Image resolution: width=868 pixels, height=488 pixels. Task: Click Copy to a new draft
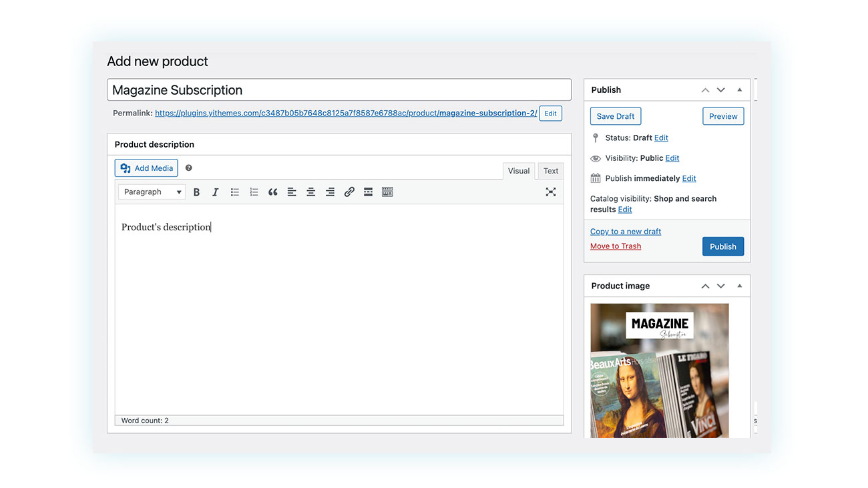626,232
